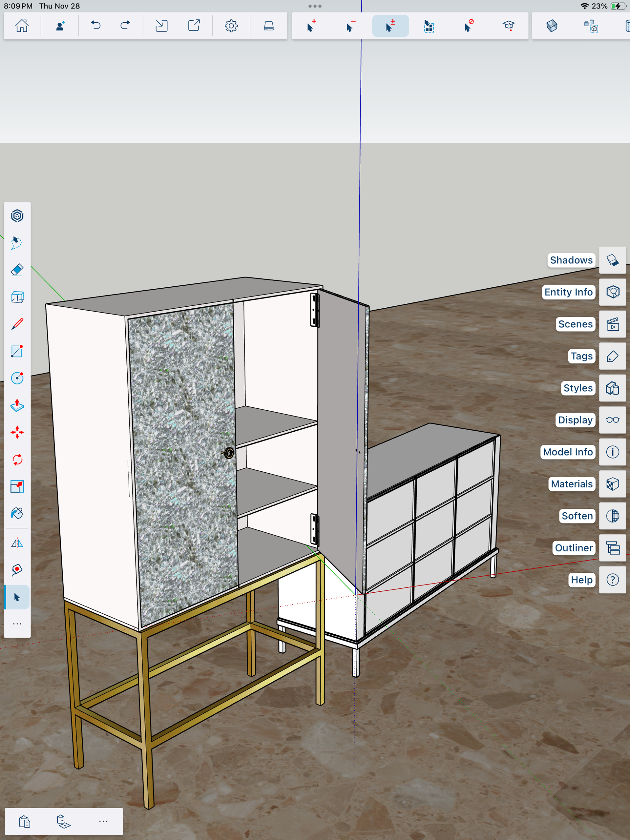
Task: Expand more tools in left toolbar
Action: [17, 624]
